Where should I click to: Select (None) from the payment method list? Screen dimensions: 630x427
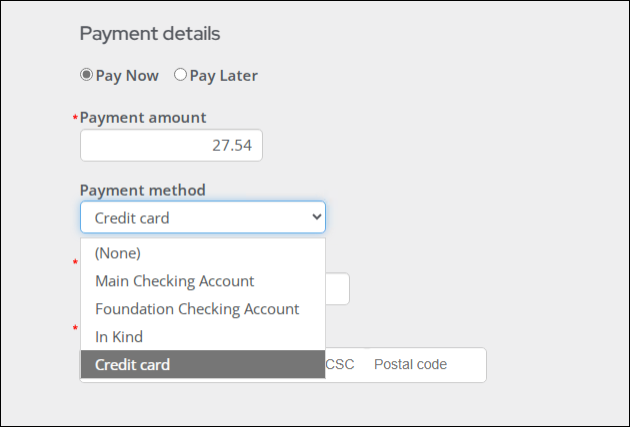[118, 253]
